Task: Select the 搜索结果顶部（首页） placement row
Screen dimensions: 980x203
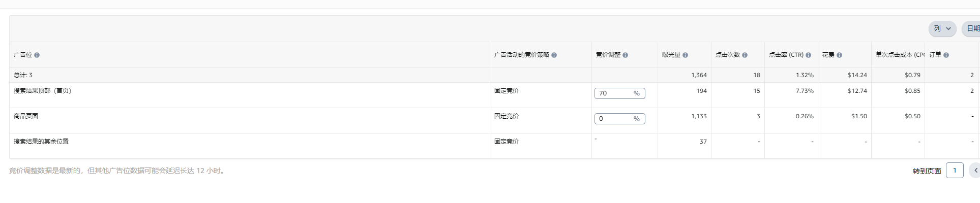Action: [x=494, y=95]
